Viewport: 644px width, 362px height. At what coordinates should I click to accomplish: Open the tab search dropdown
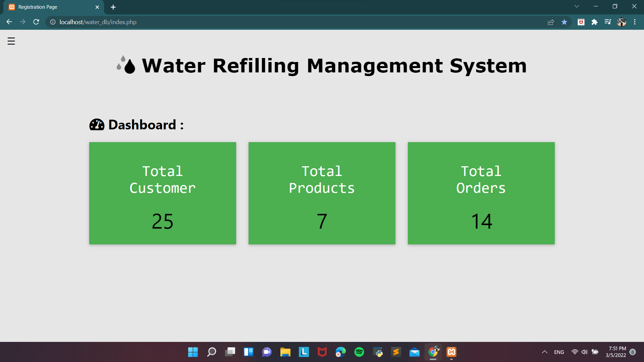[x=577, y=6]
